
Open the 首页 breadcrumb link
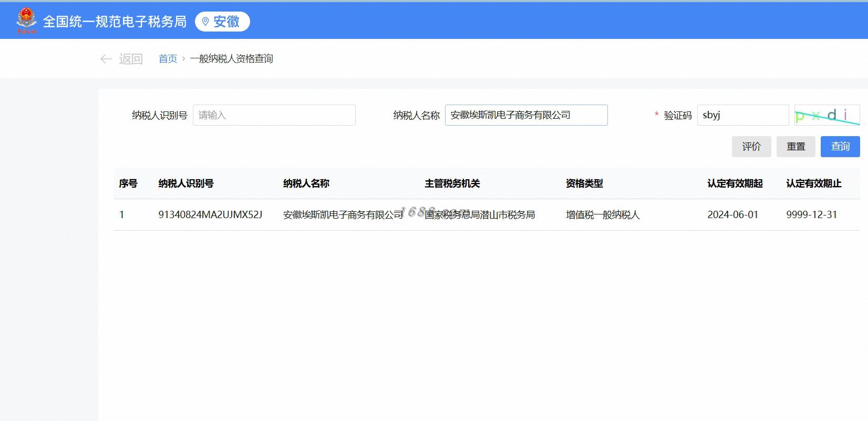tap(168, 59)
